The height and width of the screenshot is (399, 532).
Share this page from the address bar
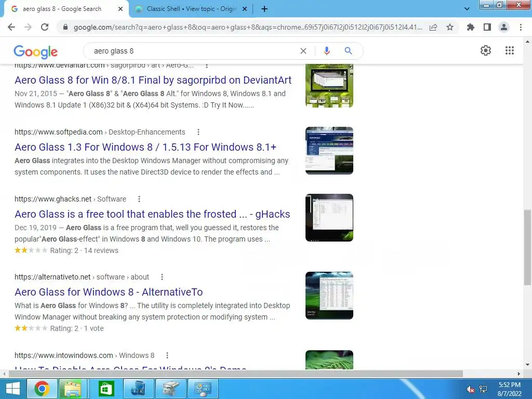[433, 27]
